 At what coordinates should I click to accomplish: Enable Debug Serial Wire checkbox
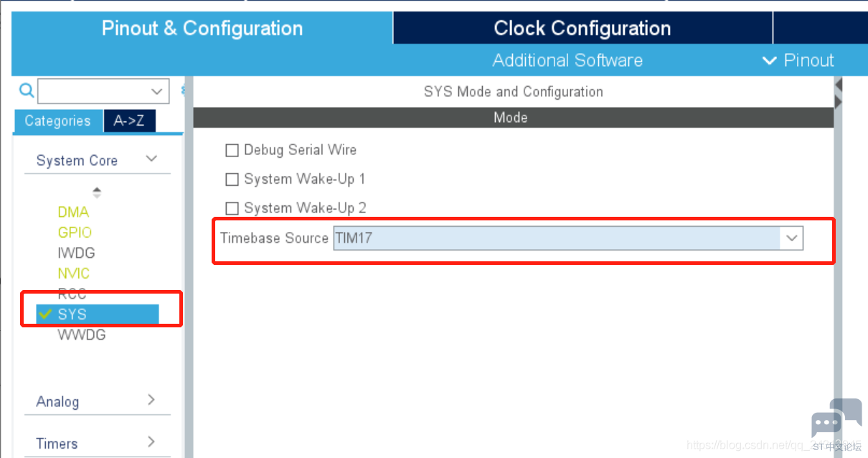coord(232,150)
